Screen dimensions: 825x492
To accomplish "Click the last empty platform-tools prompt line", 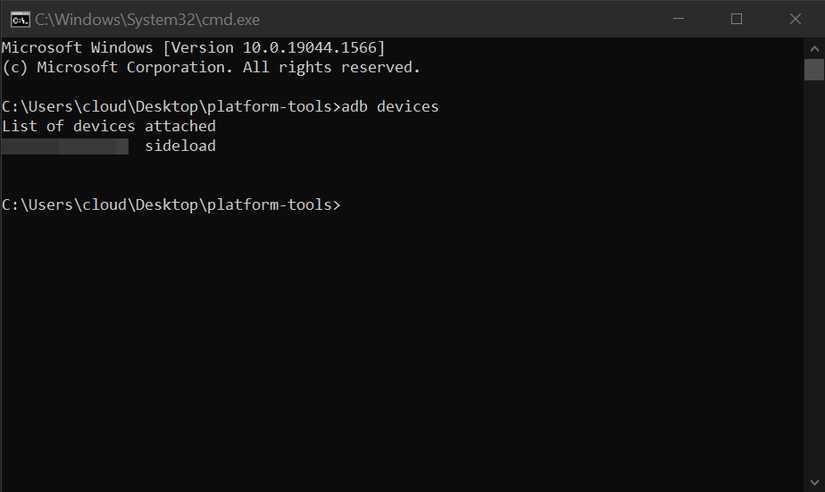I will [170, 205].
